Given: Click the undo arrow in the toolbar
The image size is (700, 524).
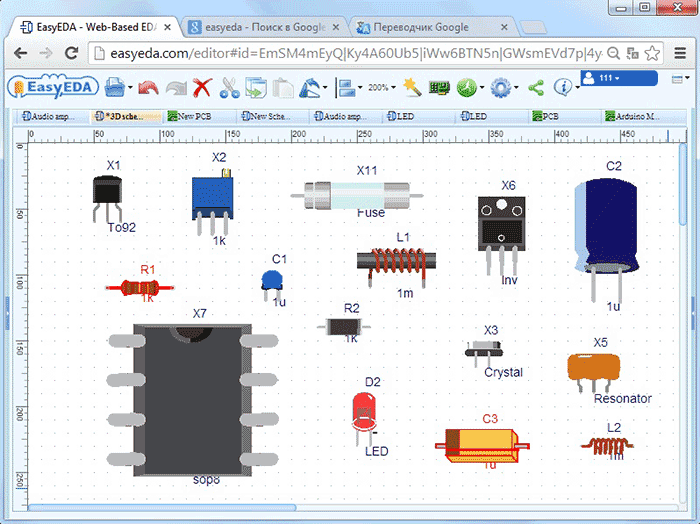Looking at the screenshot, I should pyautogui.click(x=148, y=88).
